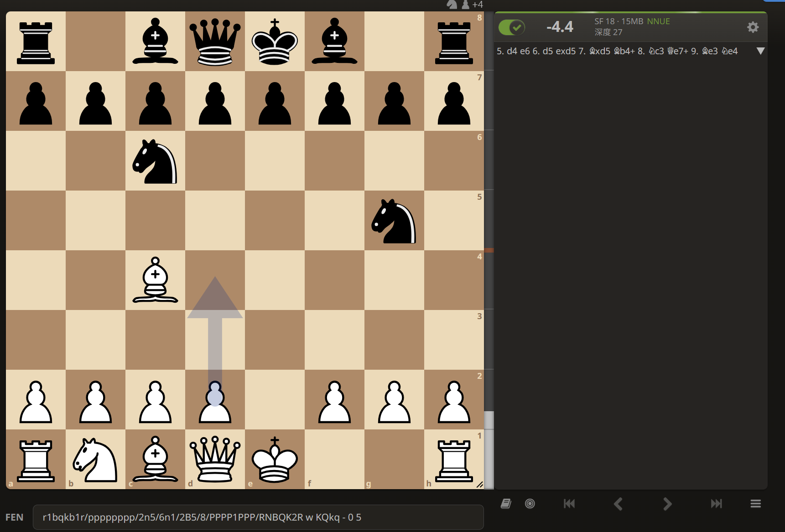Click the evaluation gauge bar beside board
Viewport: 785px width, 532px height.
[x=489, y=250]
